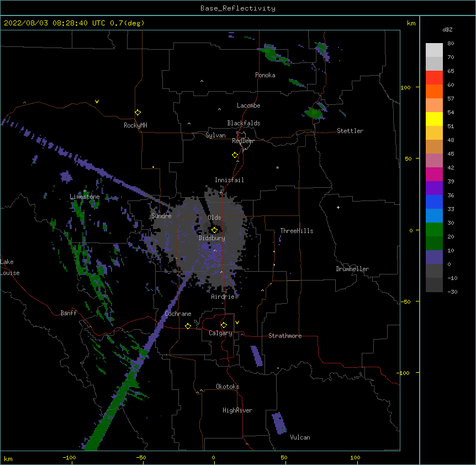Click the Blackfalds label

pos(244,123)
